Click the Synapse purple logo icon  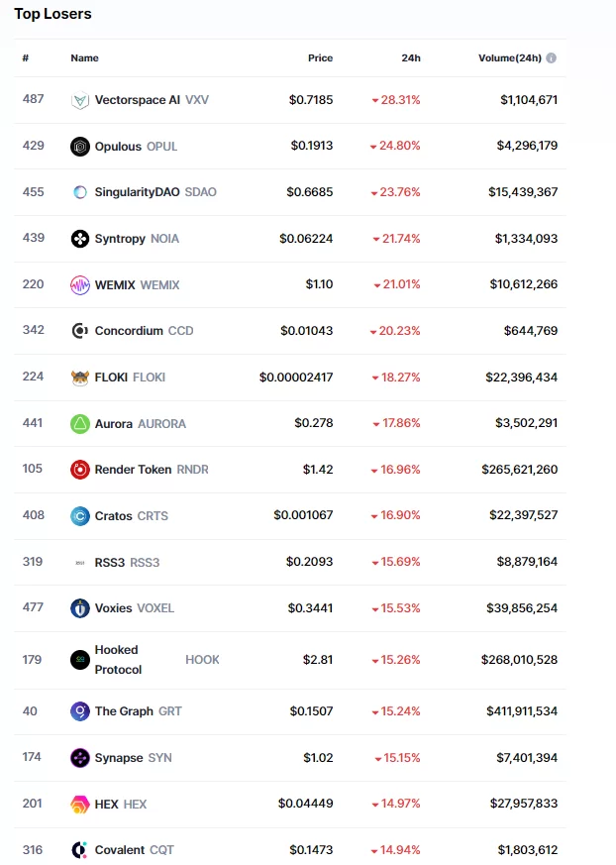(80, 758)
